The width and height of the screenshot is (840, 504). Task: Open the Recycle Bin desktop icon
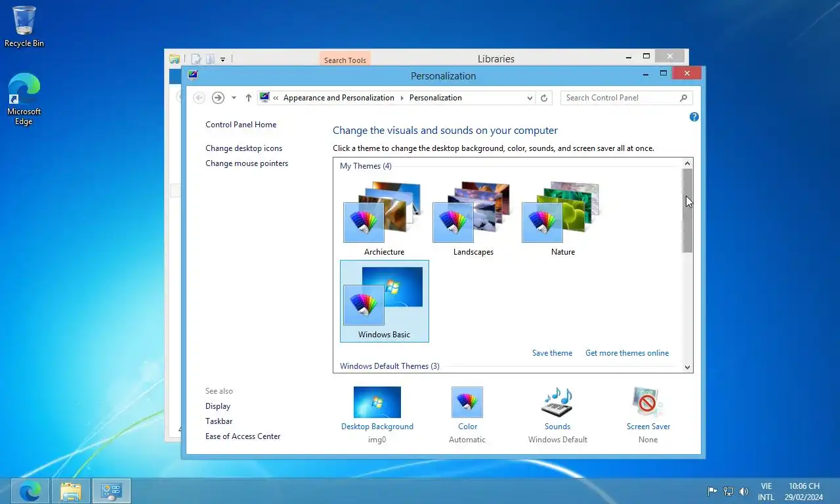click(x=24, y=26)
